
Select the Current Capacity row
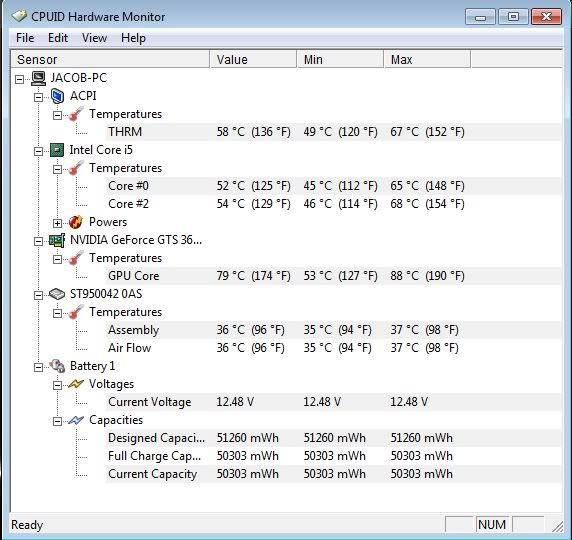(334, 474)
